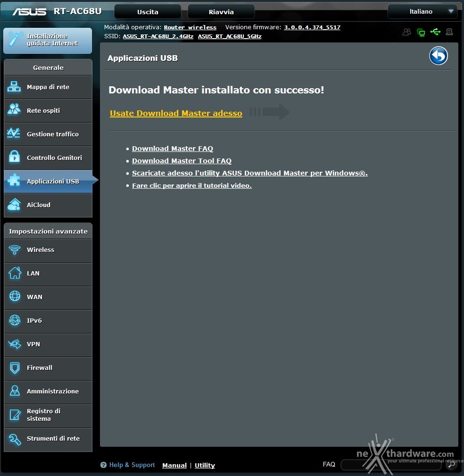The image size is (464, 476).
Task: Click the Router wireless mode link
Action: (x=191, y=27)
